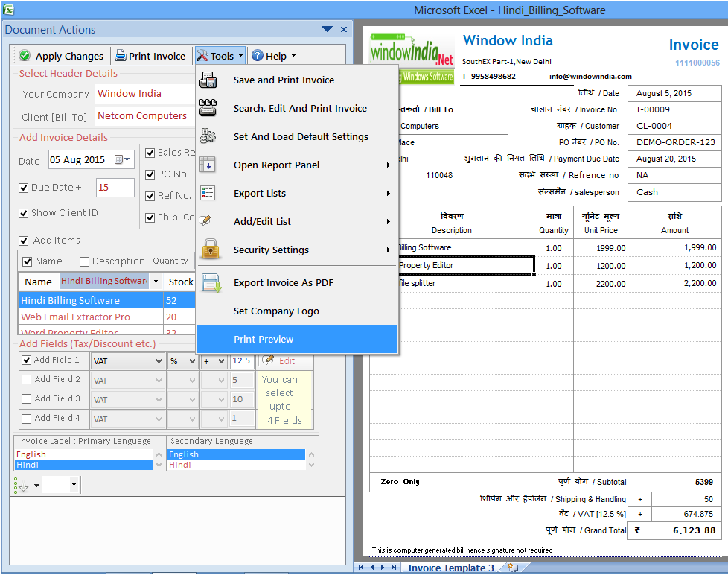Click the calendar icon in Date field
This screenshot has height=575, width=728.
coord(119,159)
